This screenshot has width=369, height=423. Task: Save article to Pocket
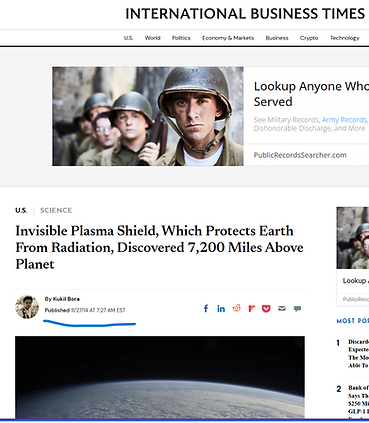[266, 309]
